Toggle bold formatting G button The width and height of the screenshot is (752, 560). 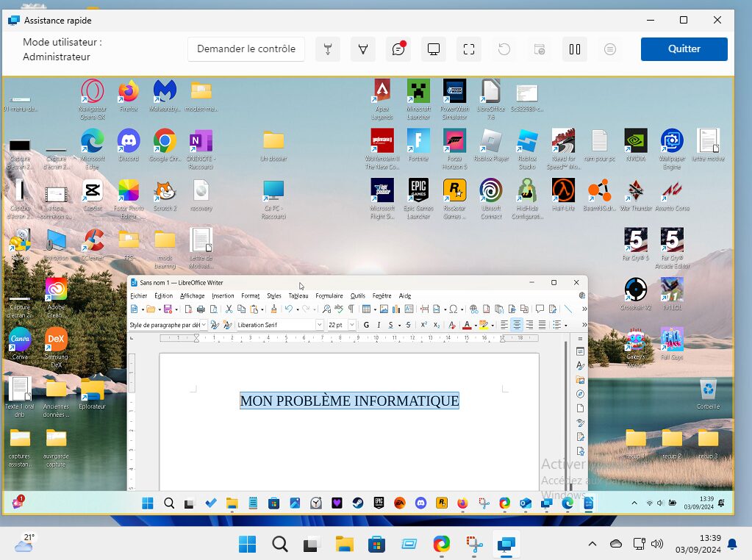(366, 325)
